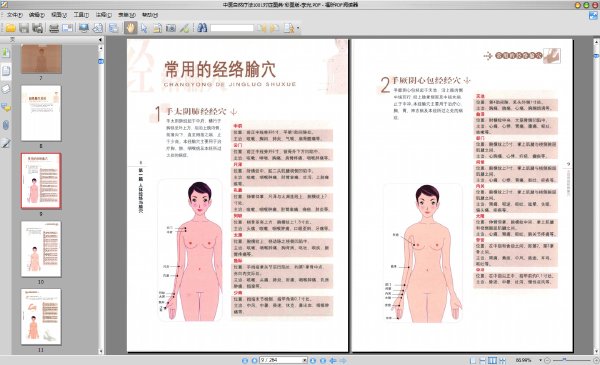Viewport: 600px width, 365px height.
Task: Select the snapshot camera tool
Action: coord(171,28)
